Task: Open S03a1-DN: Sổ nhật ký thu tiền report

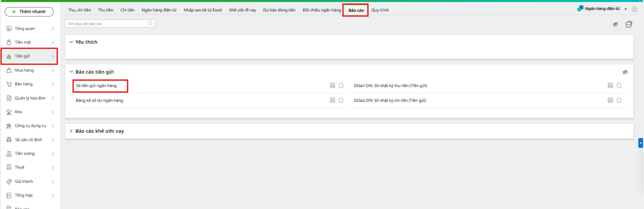Action: [x=390, y=86]
